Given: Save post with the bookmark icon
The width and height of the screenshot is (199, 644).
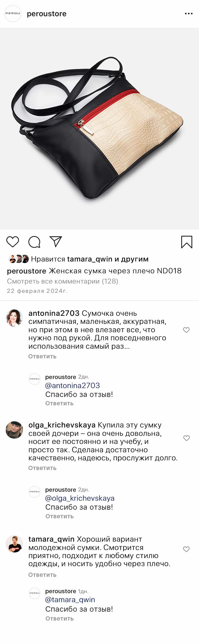Looking at the screenshot, I should (187, 242).
